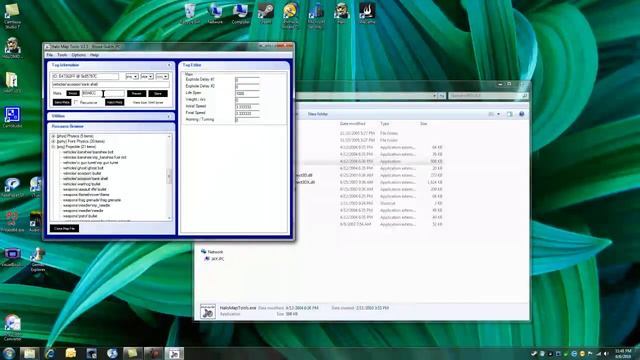Collapse the [proj] Projectile tree node

[53, 147]
